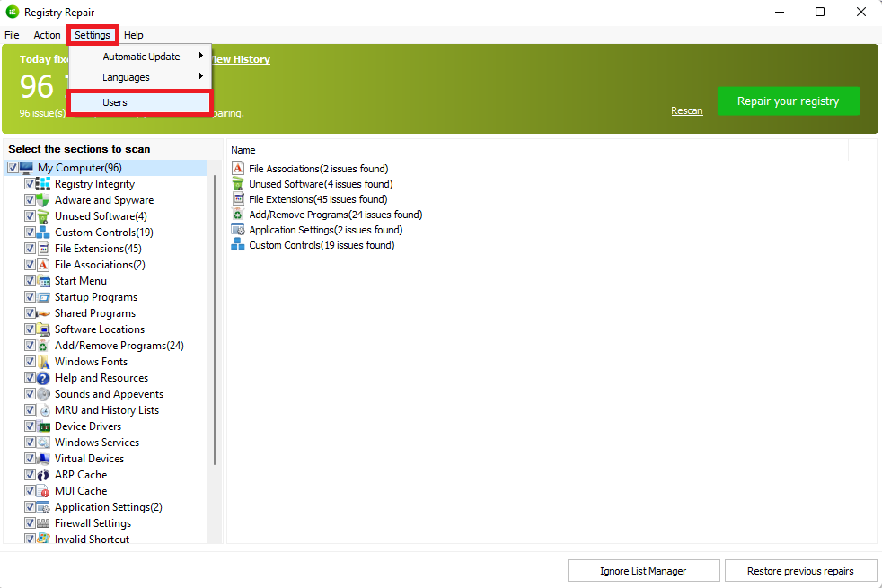Click the Help and Resources question icon
The height and width of the screenshot is (588, 882).
tap(43, 378)
